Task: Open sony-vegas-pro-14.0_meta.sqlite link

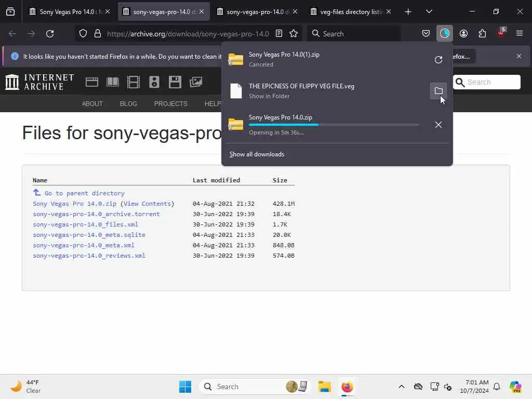Action: coord(89,235)
